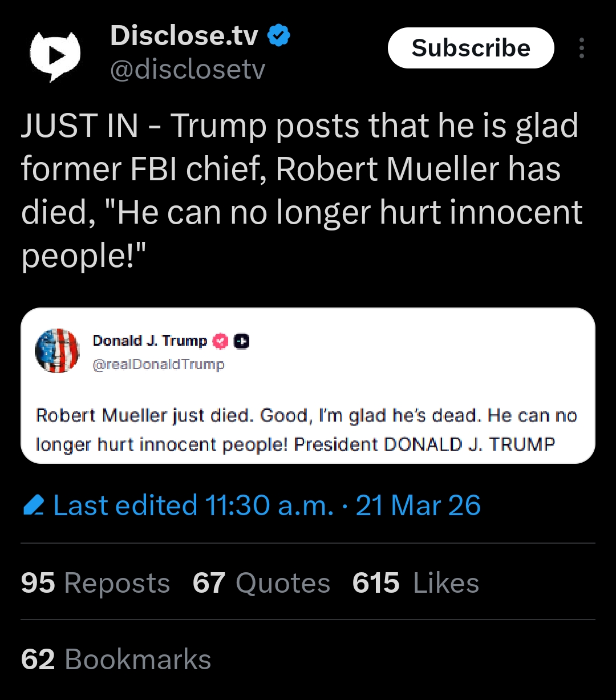
Task: Open the three-dot more options menu
Action: coord(581,48)
